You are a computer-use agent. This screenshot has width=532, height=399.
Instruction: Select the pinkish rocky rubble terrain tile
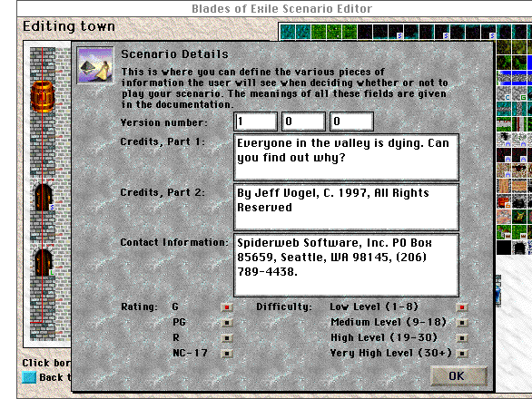[x=504, y=217]
